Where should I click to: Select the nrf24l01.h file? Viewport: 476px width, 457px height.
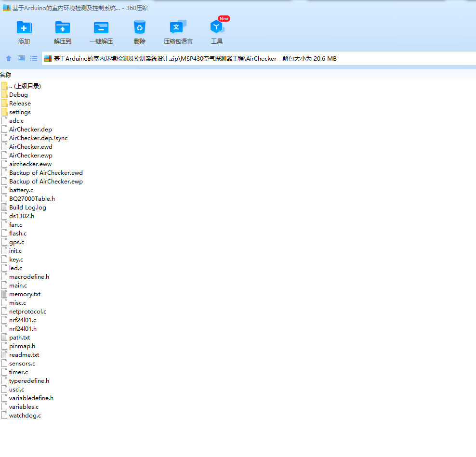click(x=19, y=329)
